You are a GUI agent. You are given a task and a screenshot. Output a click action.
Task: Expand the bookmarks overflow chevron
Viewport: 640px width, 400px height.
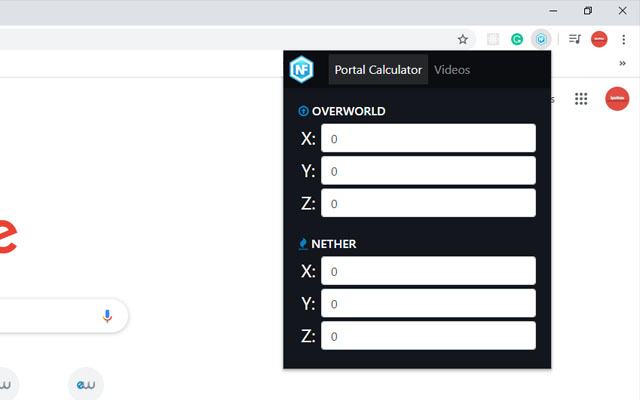(622, 63)
